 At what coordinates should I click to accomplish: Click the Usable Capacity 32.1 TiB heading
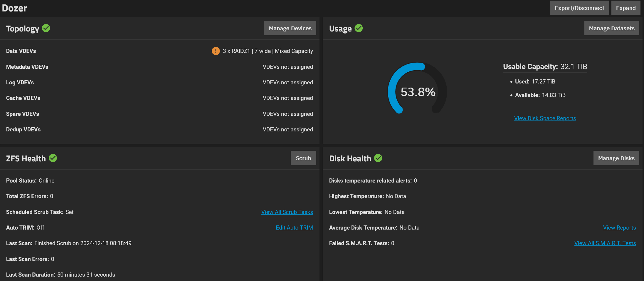(545, 66)
